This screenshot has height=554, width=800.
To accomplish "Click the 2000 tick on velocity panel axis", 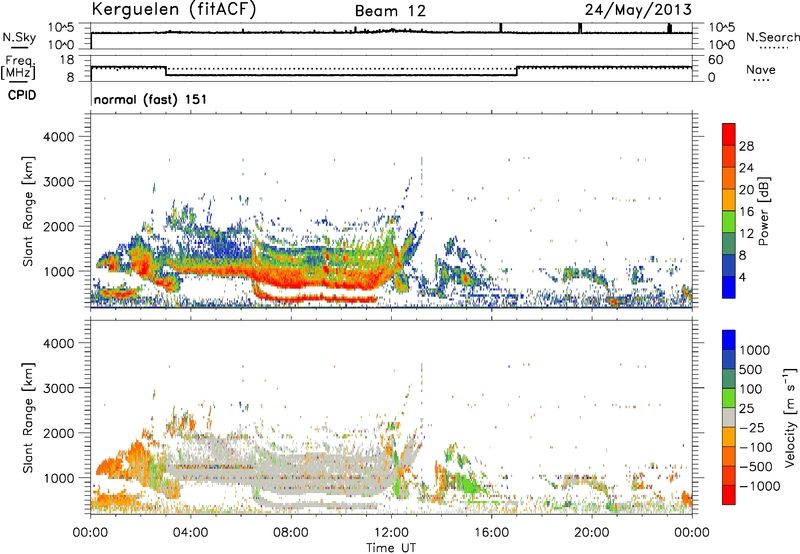I will (59, 433).
